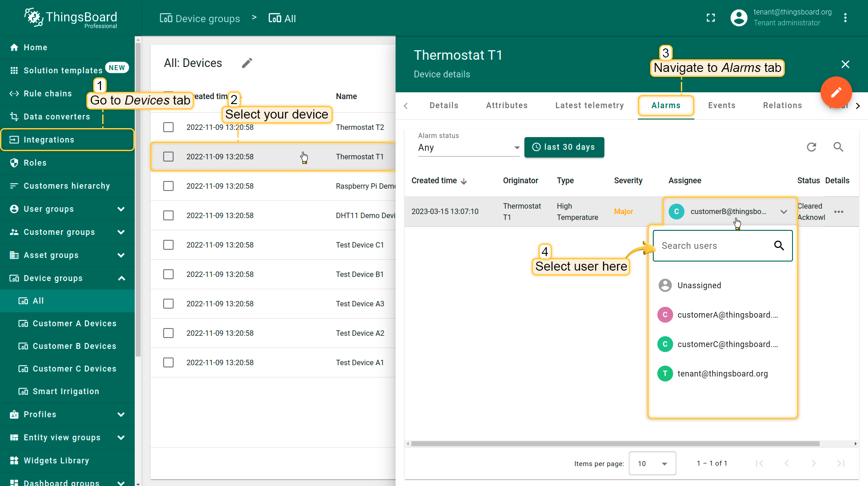
Task: Open the Home page icon
Action: [x=14, y=48]
